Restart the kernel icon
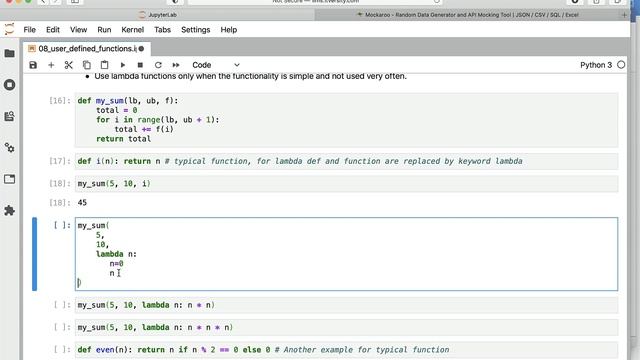 pyautogui.click(x=158, y=65)
